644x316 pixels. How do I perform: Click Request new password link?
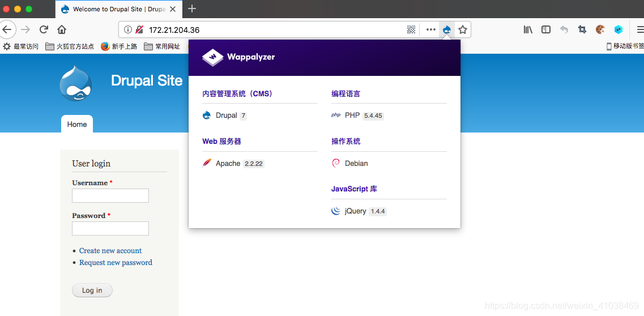coord(116,262)
